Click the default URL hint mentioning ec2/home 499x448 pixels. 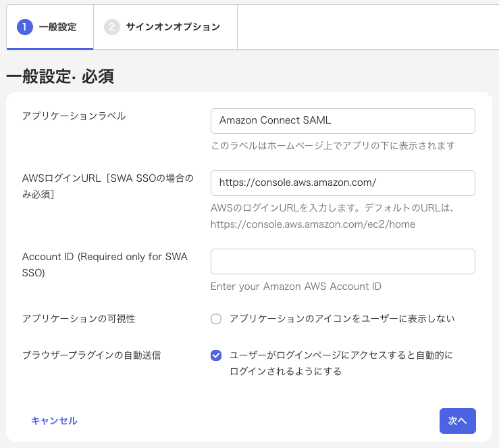[313, 224]
